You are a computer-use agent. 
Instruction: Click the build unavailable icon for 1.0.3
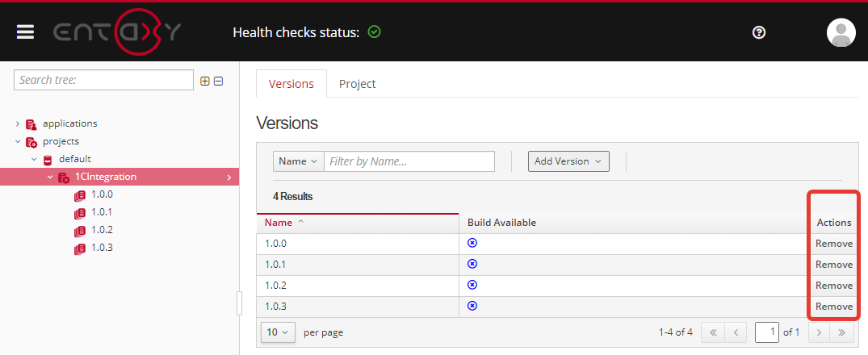pos(472,306)
